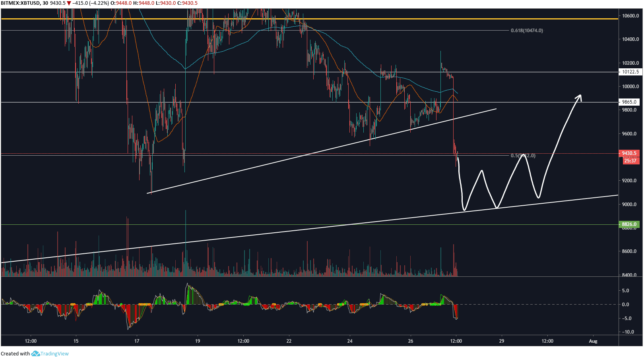Click the indicator scale value -5.0
644x359 pixels.
coord(627,318)
